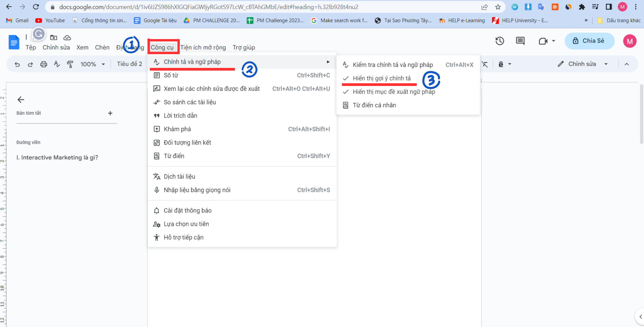Go to Interactive Marketing là gì heading

[x=57, y=157]
